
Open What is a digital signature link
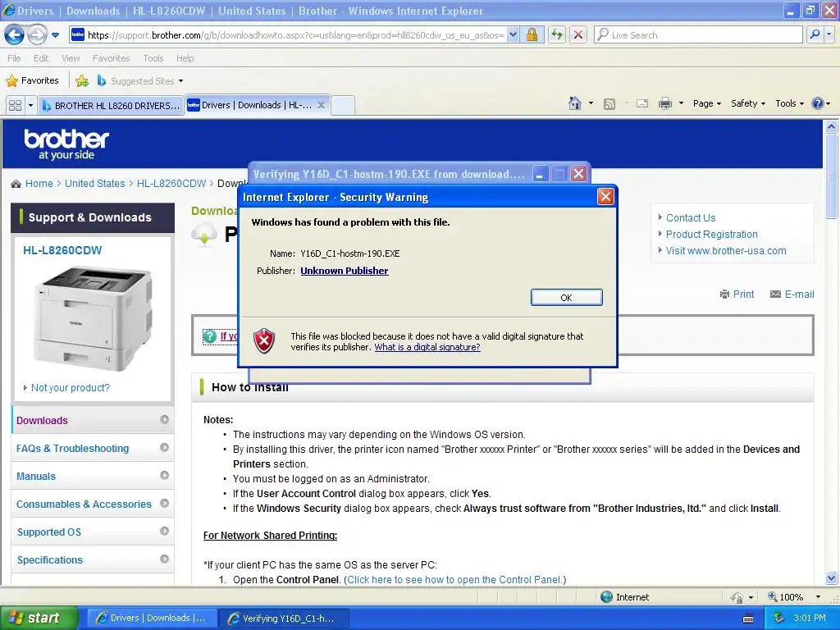point(427,347)
